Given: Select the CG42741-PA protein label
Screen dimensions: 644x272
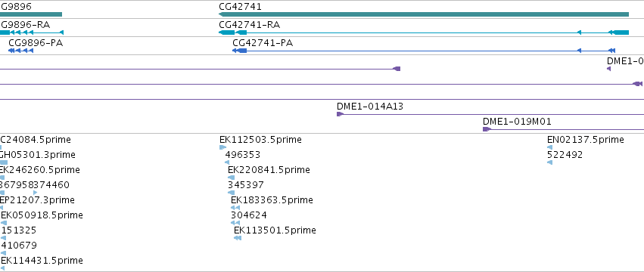Looking at the screenshot, I should click(263, 42).
